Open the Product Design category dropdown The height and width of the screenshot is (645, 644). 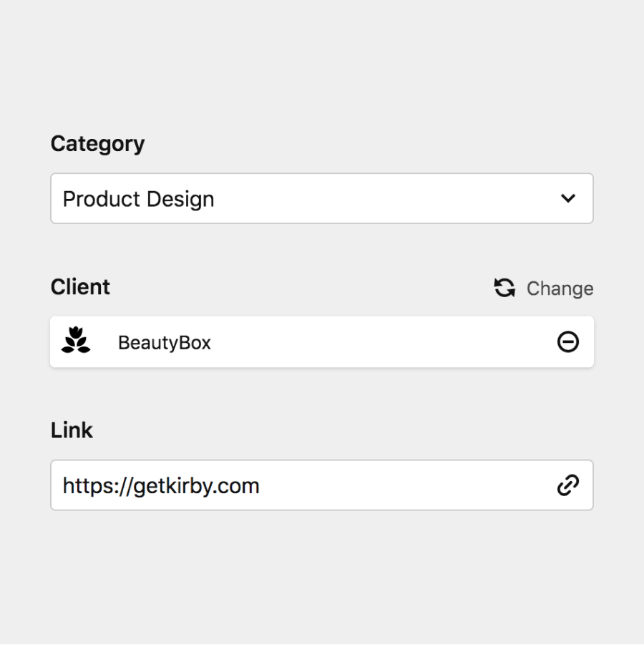coord(321,198)
